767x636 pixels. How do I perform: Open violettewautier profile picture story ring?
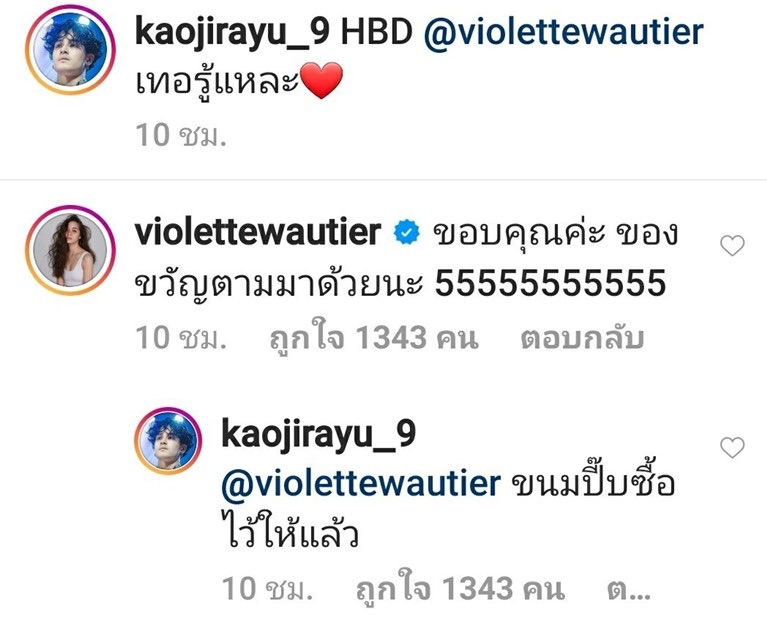(70, 250)
